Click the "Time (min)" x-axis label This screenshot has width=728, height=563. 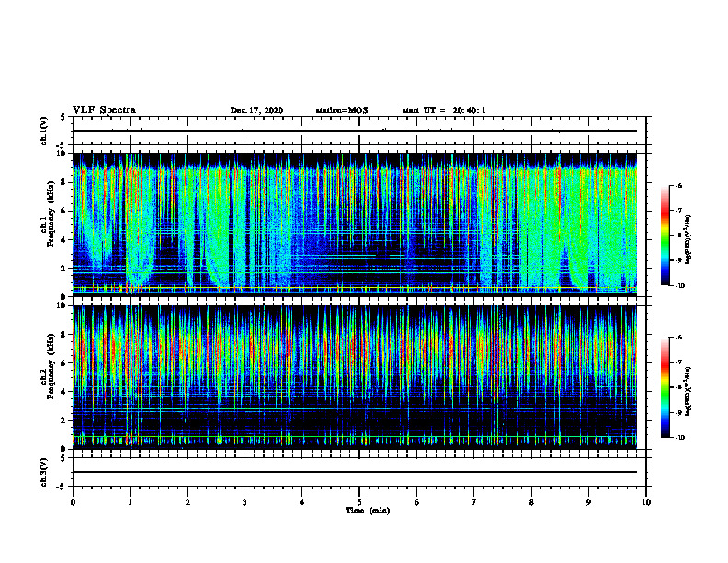tap(368, 511)
